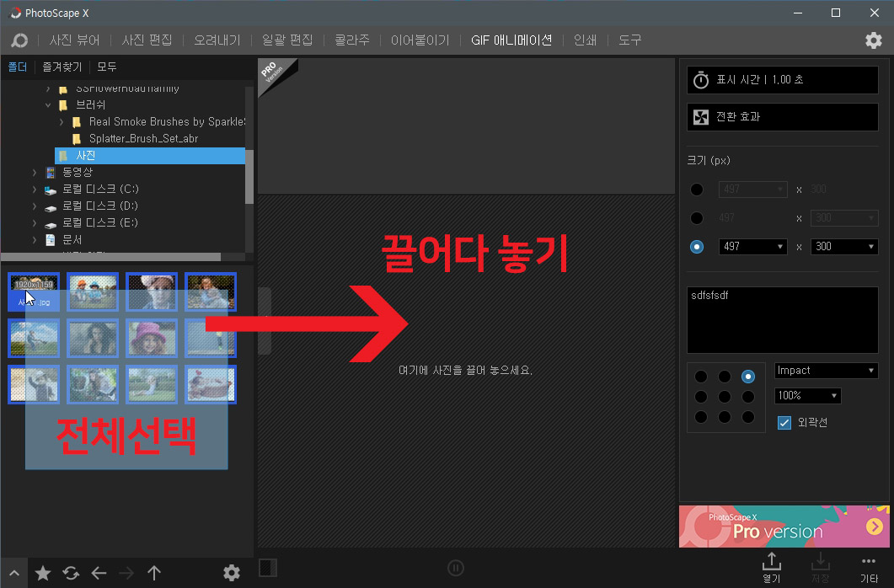Add current folder to favorites star
This screenshot has width=894, height=588.
pos(43,573)
